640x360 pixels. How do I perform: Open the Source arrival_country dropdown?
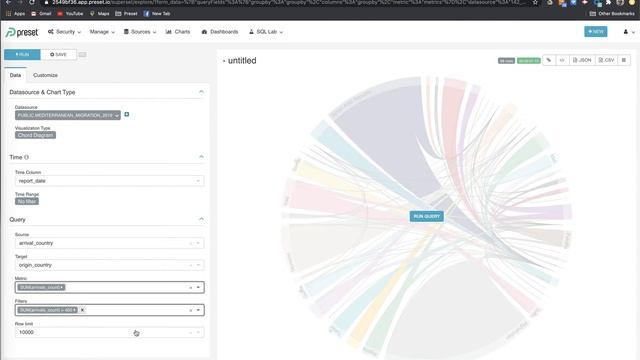pos(109,243)
